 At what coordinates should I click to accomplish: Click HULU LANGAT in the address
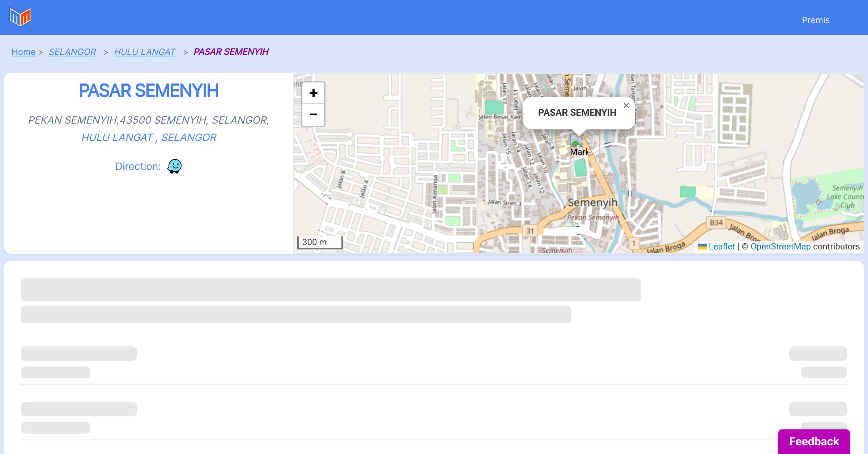pyautogui.click(x=117, y=137)
